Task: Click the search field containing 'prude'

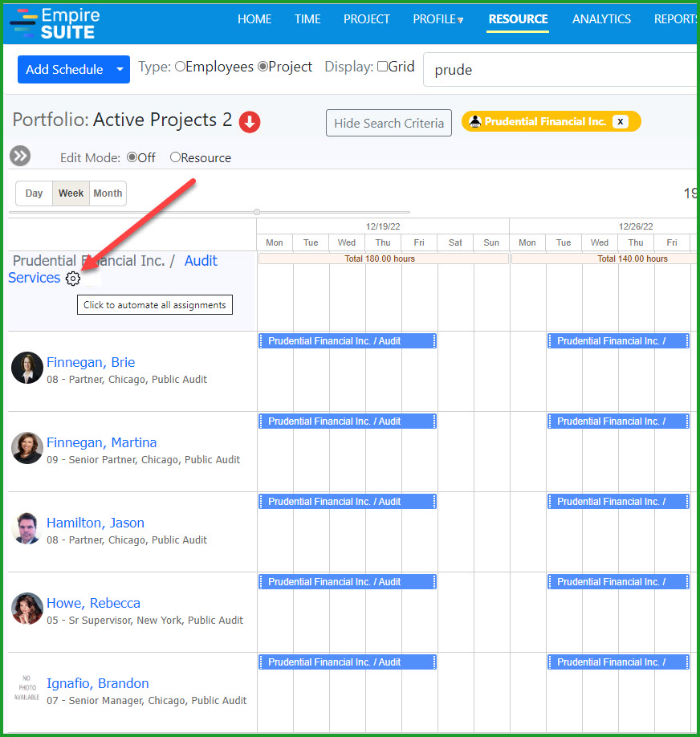Action: 560,70
